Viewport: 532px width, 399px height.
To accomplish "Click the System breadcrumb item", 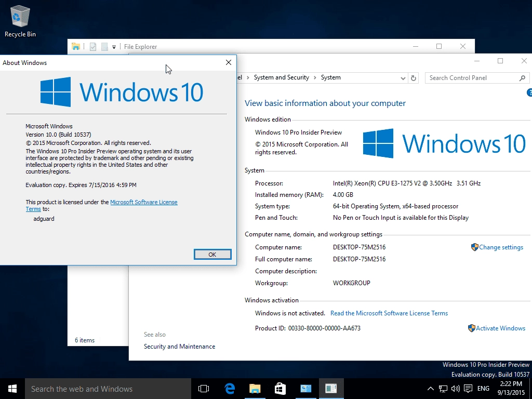I will (x=331, y=78).
